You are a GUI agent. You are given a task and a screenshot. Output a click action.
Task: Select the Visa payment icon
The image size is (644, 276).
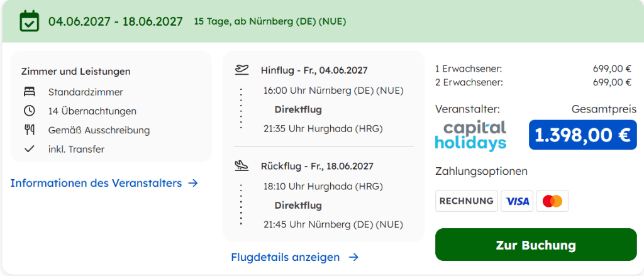[x=517, y=201]
